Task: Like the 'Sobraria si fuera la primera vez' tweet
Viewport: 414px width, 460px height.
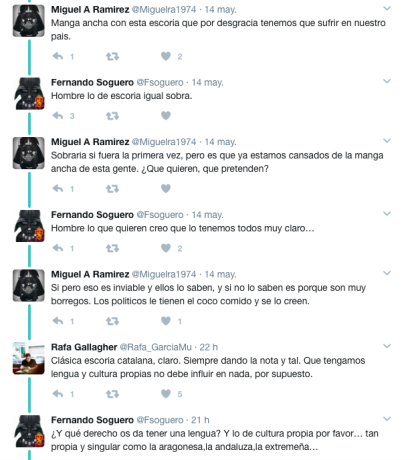Action: pos(166,189)
